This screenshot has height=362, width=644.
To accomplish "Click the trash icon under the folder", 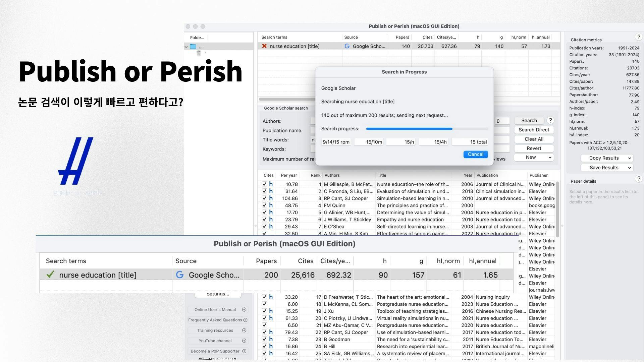I will point(199,53).
